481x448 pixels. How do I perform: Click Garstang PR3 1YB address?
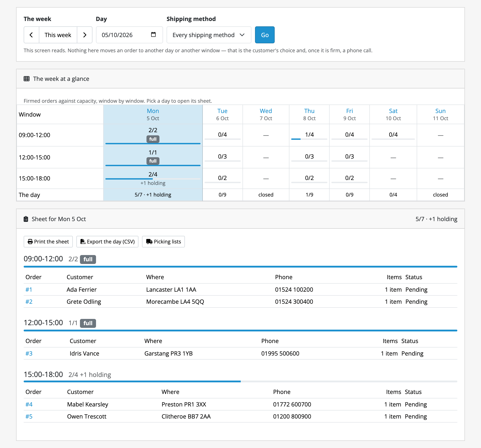(x=168, y=353)
